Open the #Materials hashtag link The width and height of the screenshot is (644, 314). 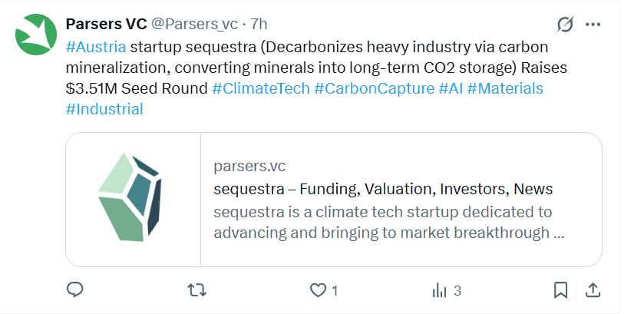[504, 88]
